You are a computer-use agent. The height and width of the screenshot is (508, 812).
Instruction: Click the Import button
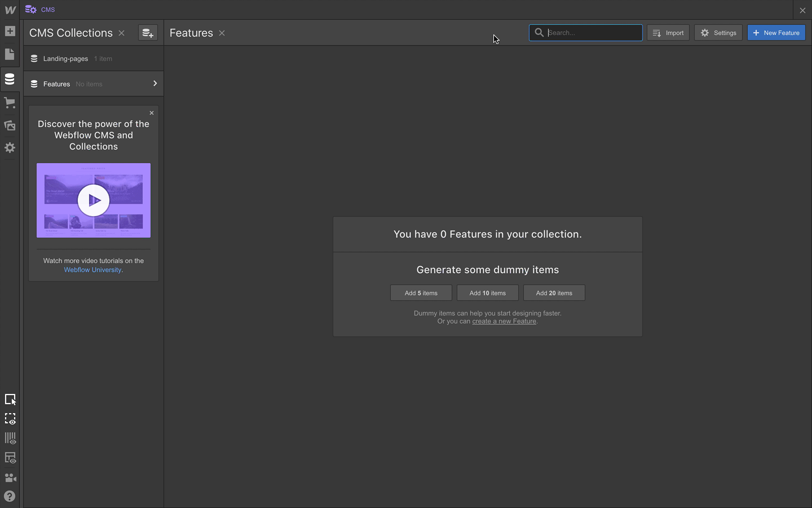click(x=668, y=33)
